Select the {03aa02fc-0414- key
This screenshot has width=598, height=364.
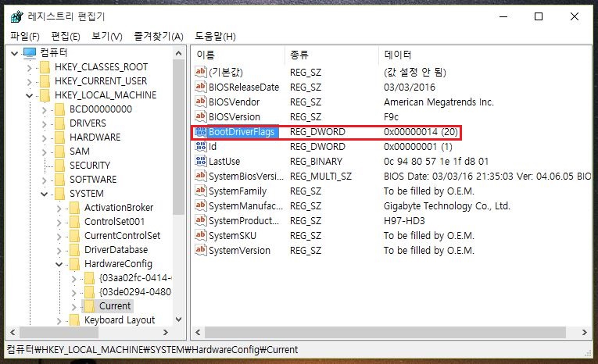pos(135,278)
